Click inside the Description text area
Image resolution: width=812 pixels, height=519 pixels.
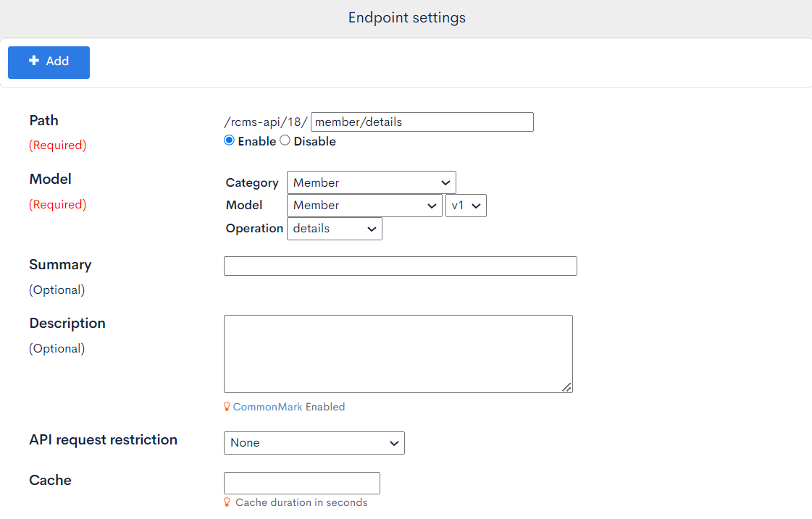point(398,353)
